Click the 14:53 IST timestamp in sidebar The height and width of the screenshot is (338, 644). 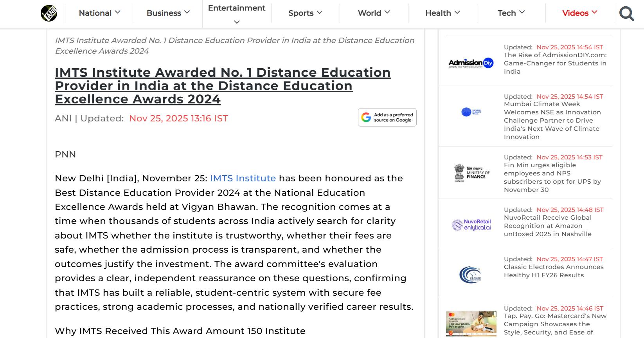[x=570, y=157]
